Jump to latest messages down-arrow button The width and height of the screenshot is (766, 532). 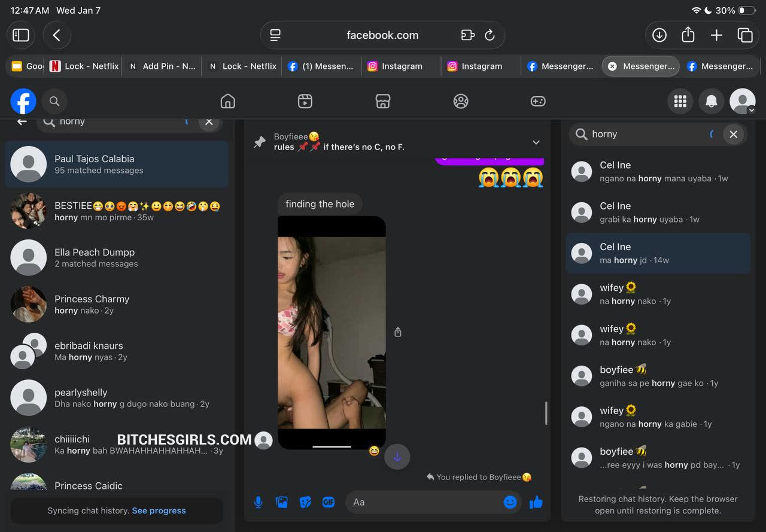(x=397, y=457)
